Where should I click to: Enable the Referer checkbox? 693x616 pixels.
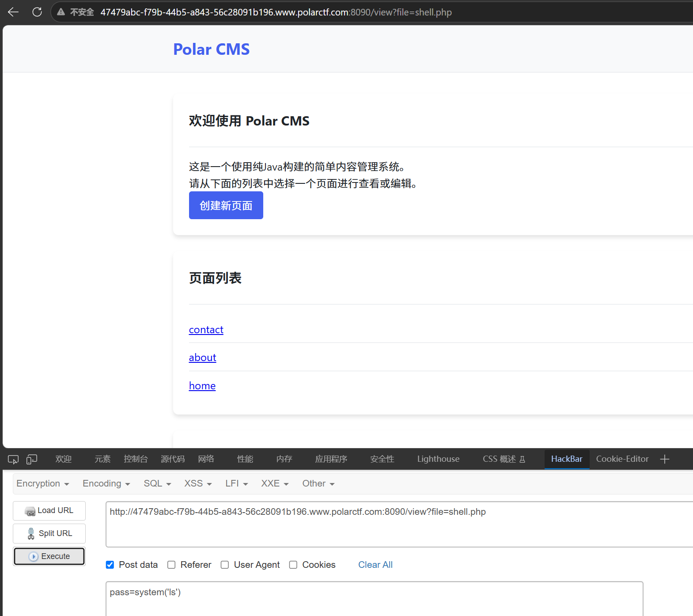[171, 565]
